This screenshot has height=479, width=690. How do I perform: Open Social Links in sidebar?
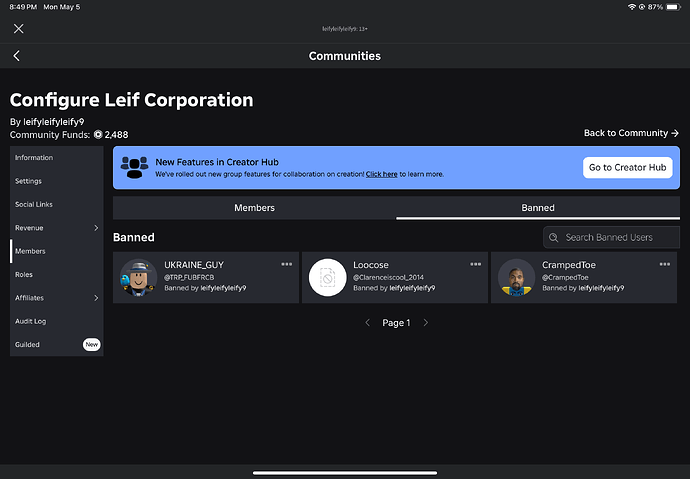pyautogui.click(x=57, y=204)
